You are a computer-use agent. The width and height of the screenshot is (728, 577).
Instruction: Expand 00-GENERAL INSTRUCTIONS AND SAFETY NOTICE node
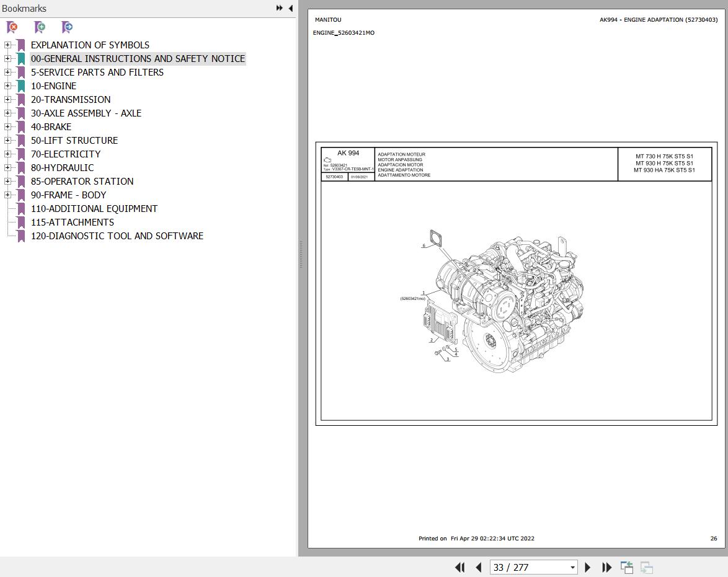point(7,58)
